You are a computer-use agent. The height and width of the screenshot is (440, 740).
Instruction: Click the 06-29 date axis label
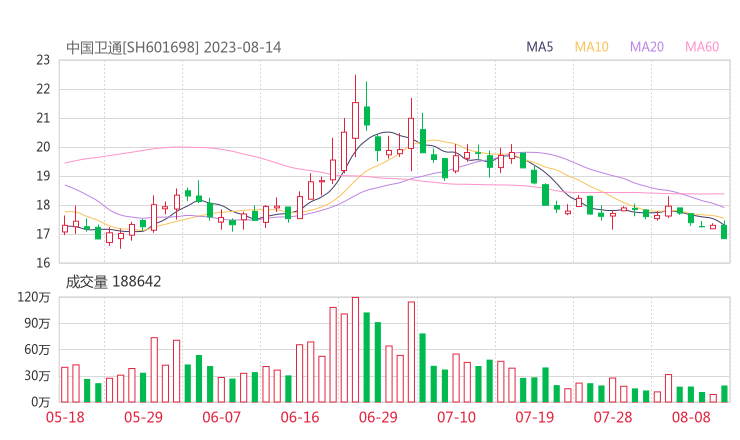point(378,417)
